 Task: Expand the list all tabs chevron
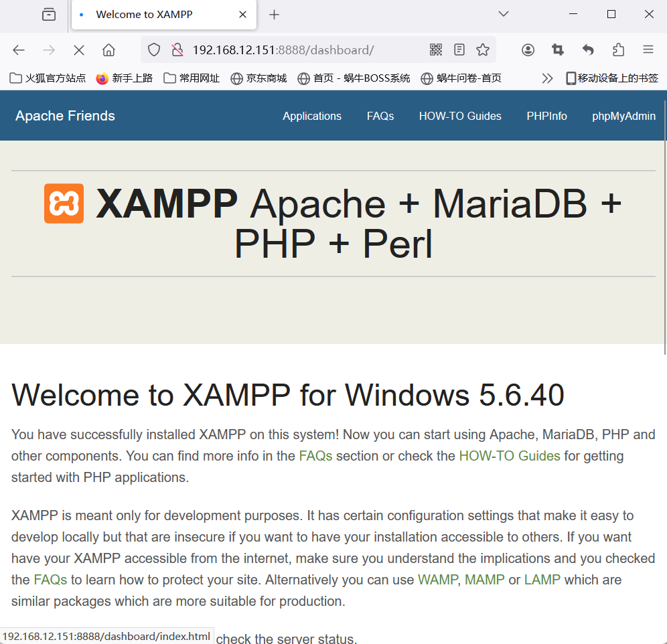(503, 14)
